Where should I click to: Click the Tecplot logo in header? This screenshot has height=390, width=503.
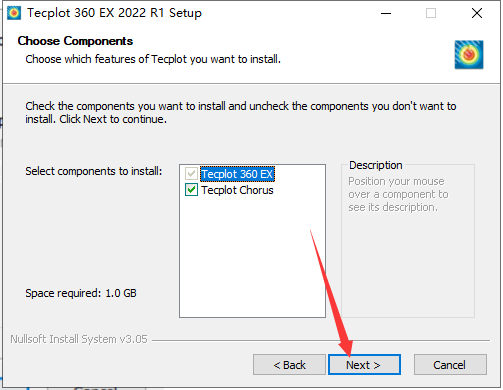point(469,54)
